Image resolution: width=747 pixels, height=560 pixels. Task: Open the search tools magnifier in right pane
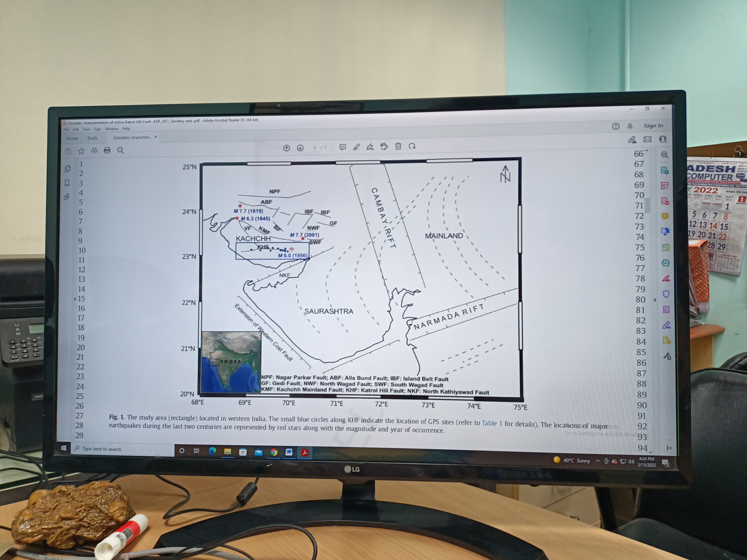[664, 155]
